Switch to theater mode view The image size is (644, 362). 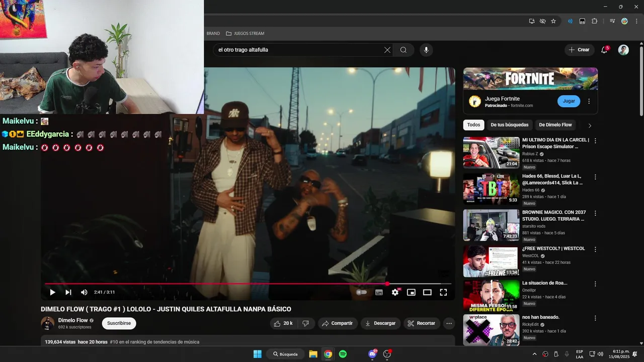click(427, 292)
